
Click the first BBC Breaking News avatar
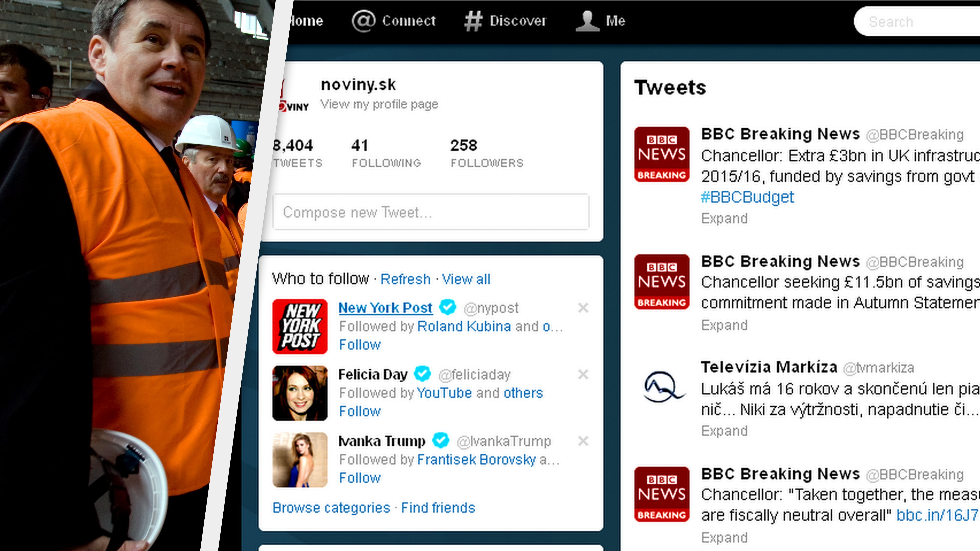coord(661,154)
